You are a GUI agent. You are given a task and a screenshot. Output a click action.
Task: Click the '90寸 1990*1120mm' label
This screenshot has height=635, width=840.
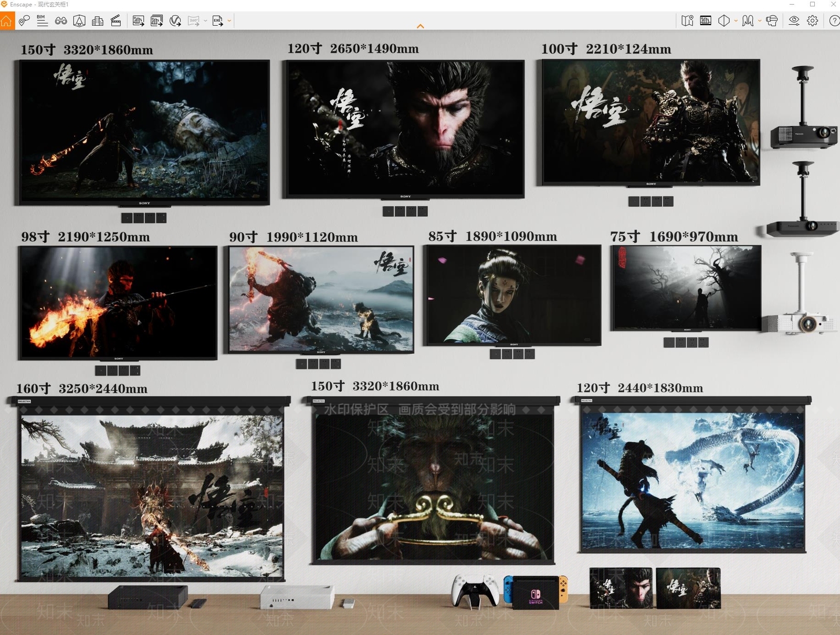(x=293, y=237)
